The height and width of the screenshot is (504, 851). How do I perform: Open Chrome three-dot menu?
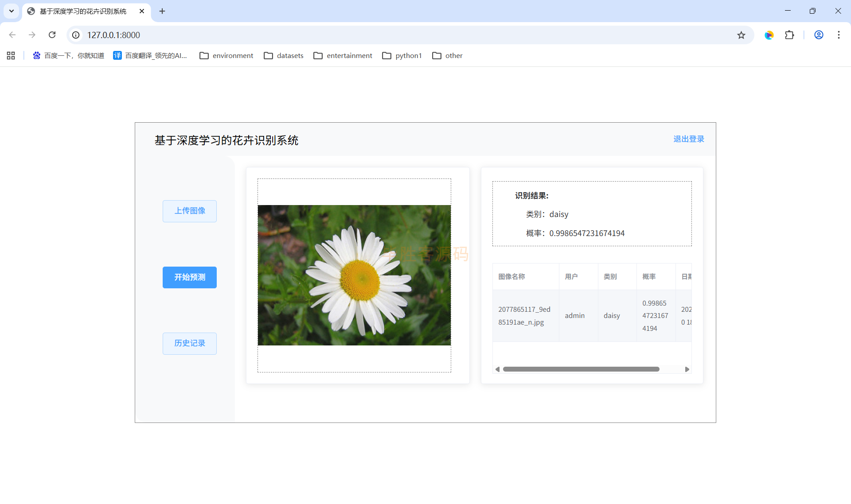pos(839,35)
